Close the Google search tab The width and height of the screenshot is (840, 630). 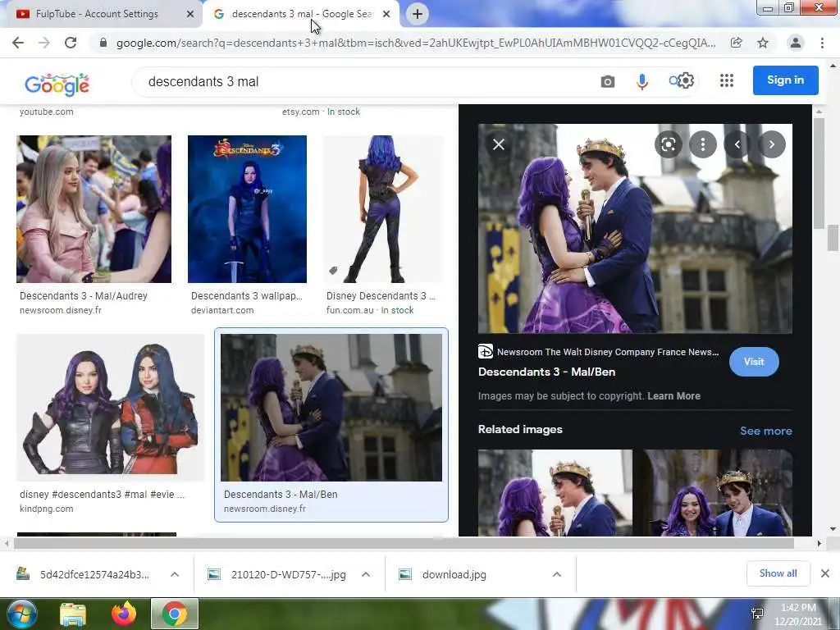point(386,15)
